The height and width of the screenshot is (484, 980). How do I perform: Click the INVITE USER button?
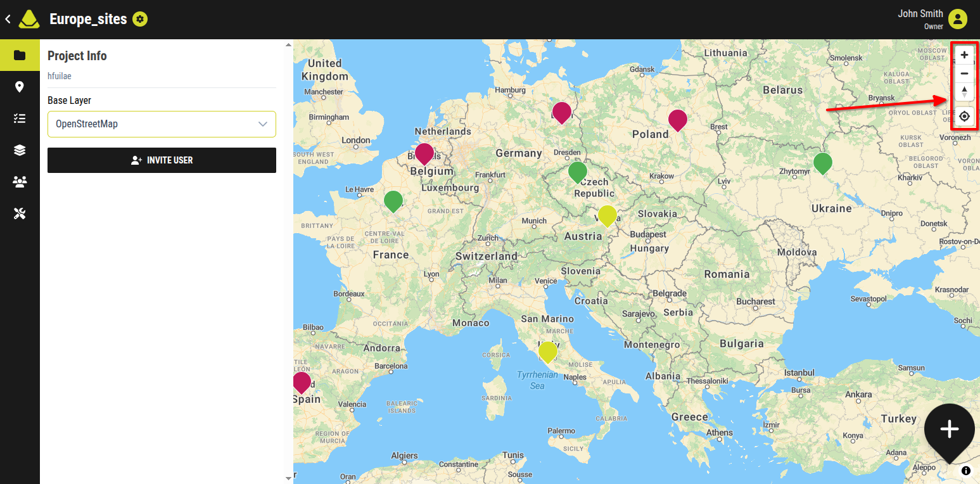pos(162,160)
